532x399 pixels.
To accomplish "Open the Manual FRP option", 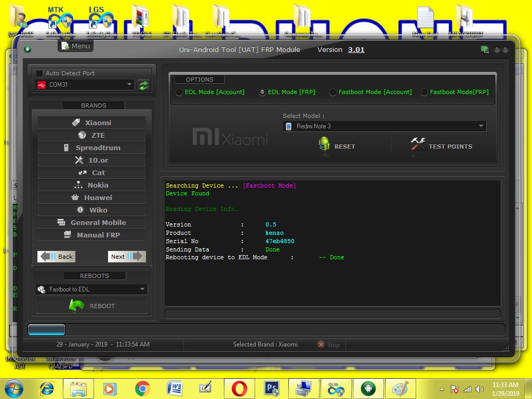I will pos(91,235).
